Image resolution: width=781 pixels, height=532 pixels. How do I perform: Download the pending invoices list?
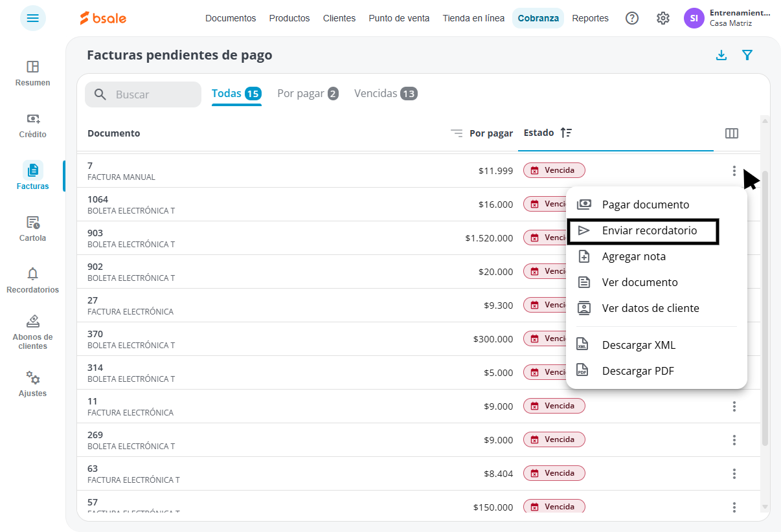pos(721,55)
